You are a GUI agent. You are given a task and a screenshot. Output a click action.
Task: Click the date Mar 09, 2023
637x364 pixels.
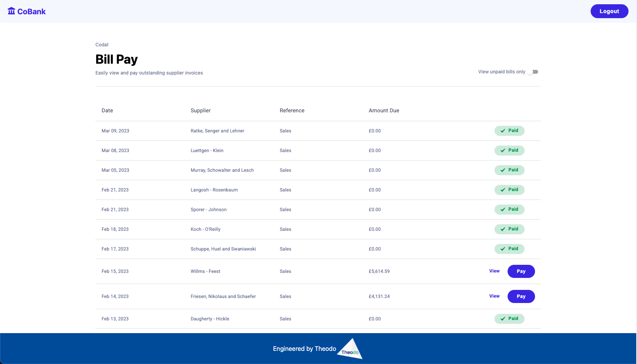(x=116, y=131)
